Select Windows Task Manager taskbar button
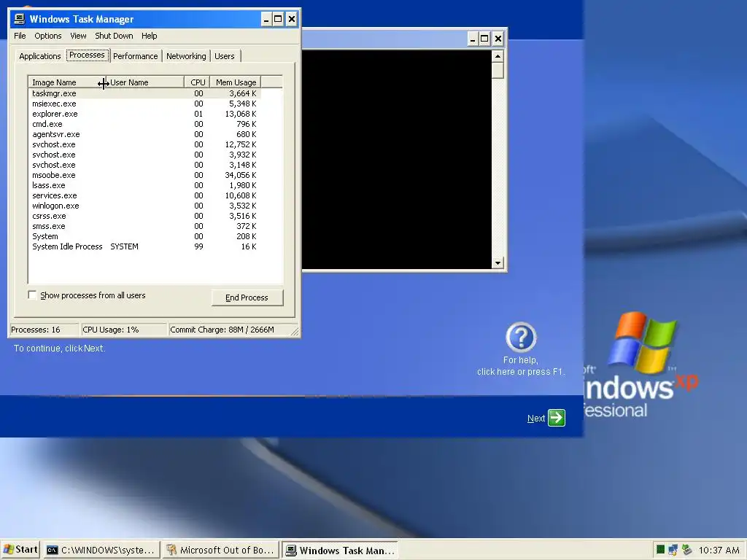Screen dimensions: 747x560 [340, 550]
